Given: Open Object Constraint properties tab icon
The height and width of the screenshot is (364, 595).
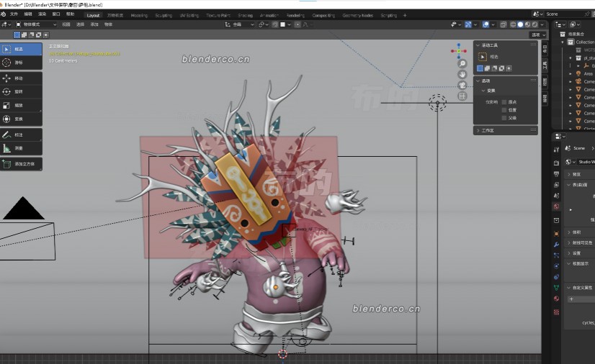Looking at the screenshot, I should (x=556, y=277).
